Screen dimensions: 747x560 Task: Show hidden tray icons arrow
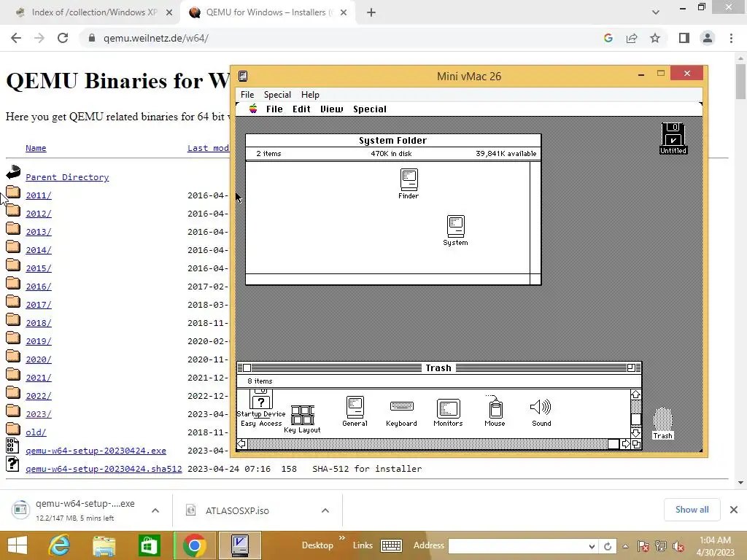pyautogui.click(x=625, y=546)
